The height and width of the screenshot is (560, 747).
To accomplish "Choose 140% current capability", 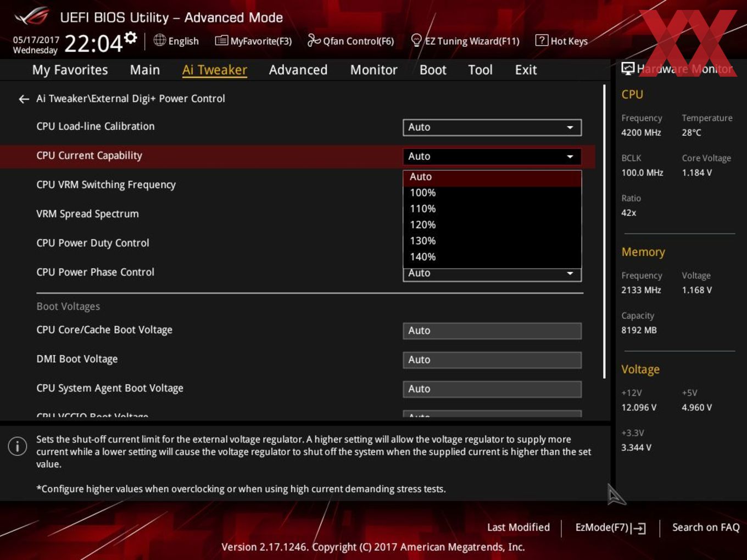I will click(492, 256).
